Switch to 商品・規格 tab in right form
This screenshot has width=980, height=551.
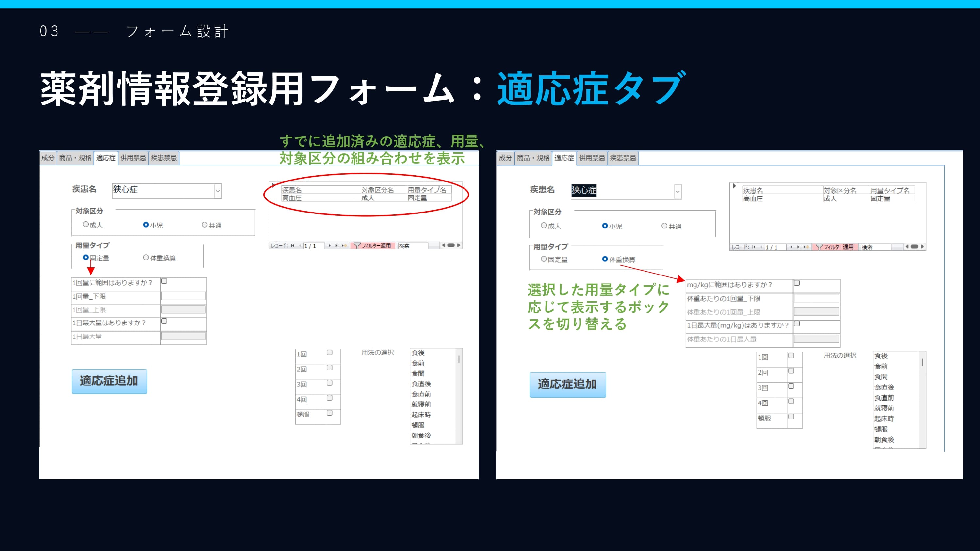(533, 158)
